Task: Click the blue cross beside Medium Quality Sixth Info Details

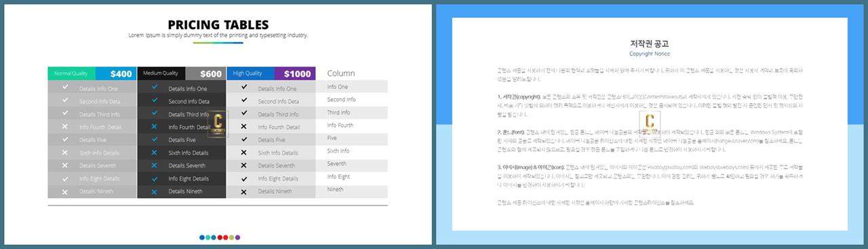Action: (155, 152)
